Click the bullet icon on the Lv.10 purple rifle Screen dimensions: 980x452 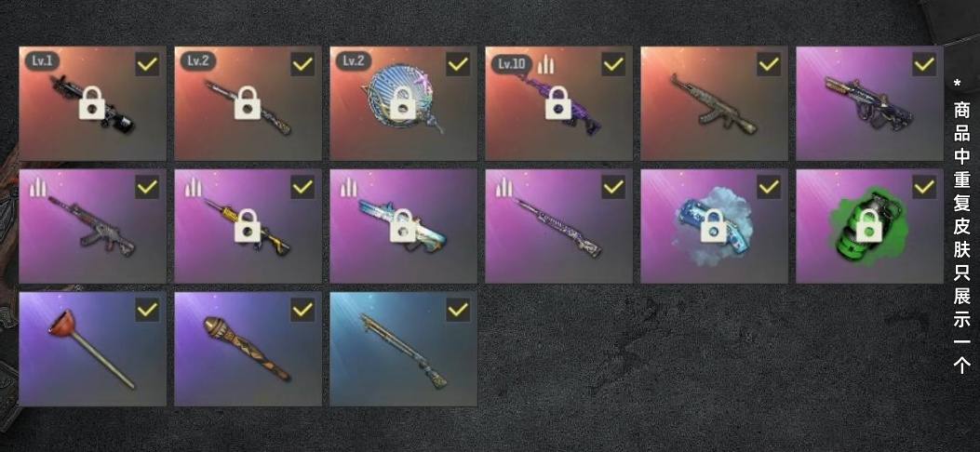[x=547, y=63]
